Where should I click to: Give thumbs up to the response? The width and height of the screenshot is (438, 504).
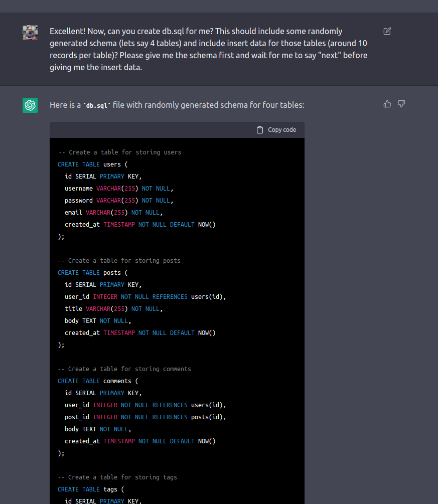tap(387, 104)
